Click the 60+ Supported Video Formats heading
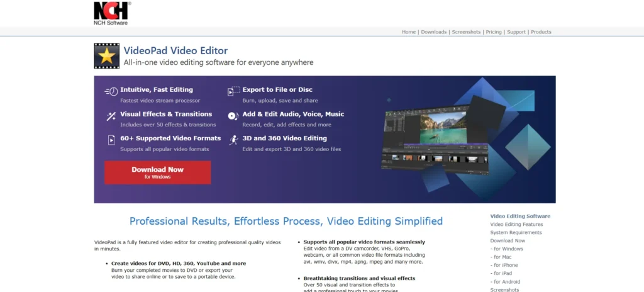This screenshot has height=292, width=644. 170,138
